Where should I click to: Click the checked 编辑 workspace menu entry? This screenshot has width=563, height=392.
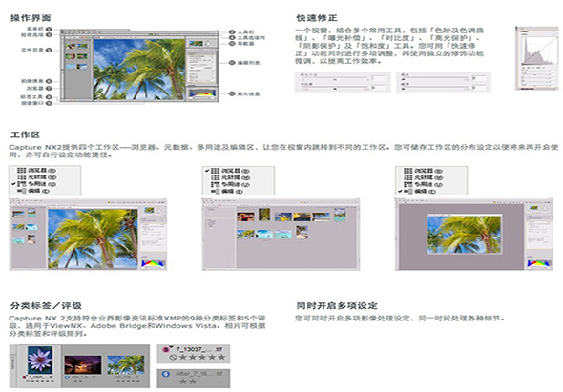(x=417, y=192)
